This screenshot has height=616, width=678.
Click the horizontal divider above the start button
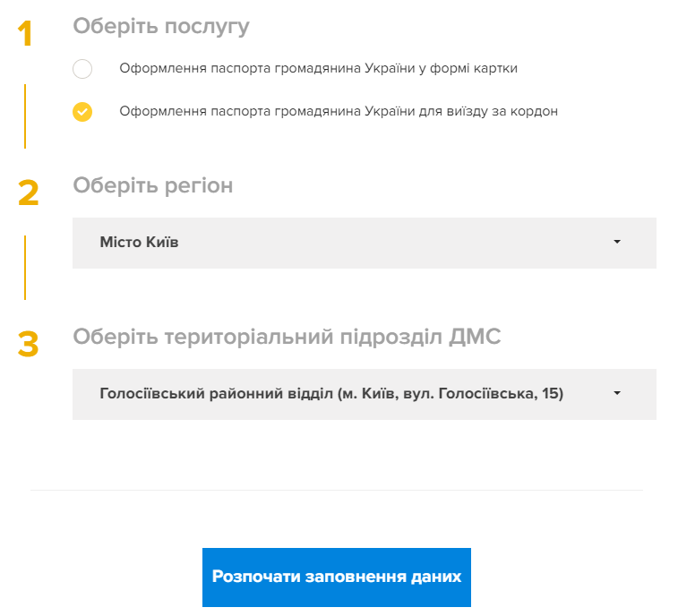coord(337,490)
